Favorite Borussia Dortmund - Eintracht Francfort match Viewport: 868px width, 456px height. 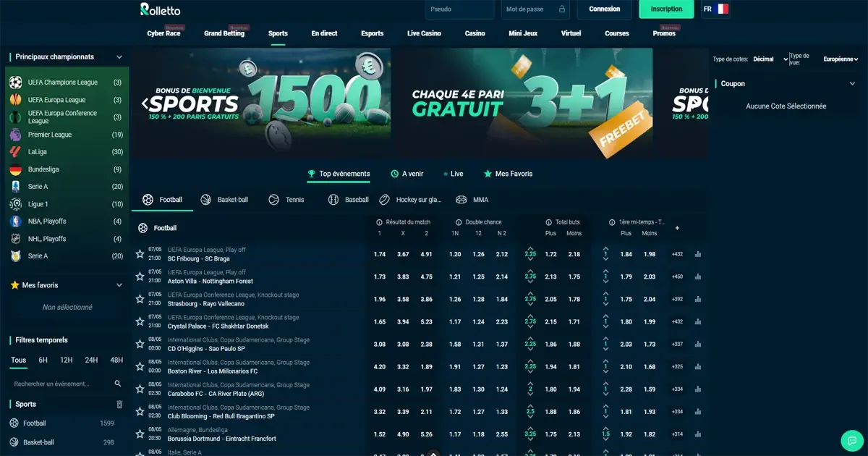point(140,434)
